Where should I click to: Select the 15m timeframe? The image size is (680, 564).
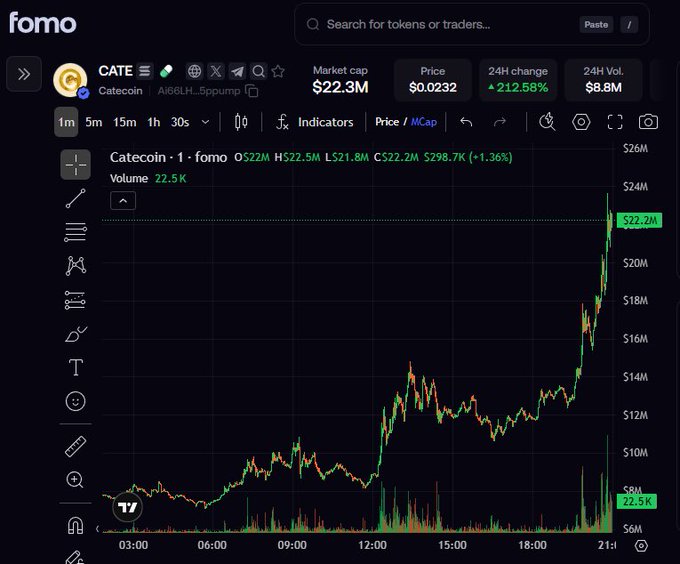(x=124, y=122)
